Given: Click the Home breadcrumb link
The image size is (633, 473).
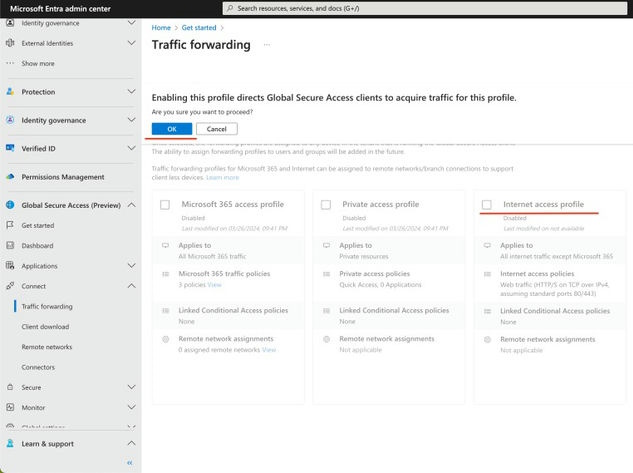Looking at the screenshot, I should click(161, 28).
